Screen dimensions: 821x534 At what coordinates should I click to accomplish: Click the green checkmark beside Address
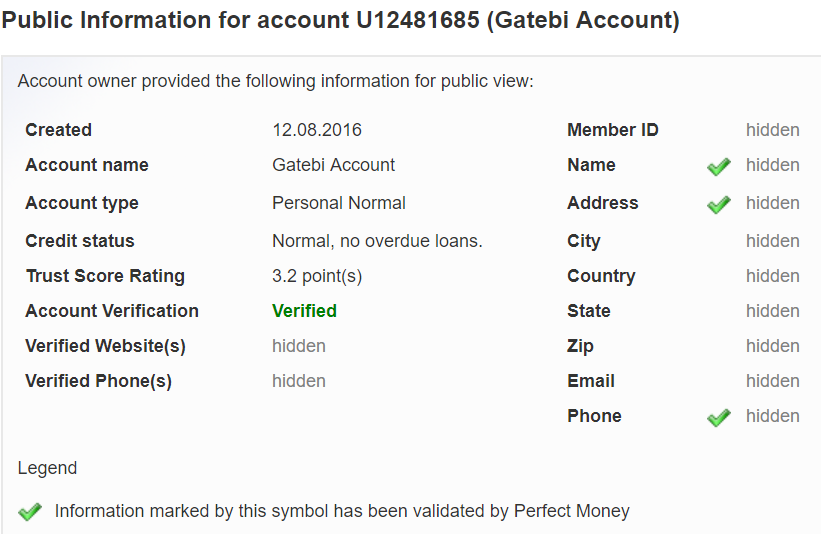coord(718,204)
